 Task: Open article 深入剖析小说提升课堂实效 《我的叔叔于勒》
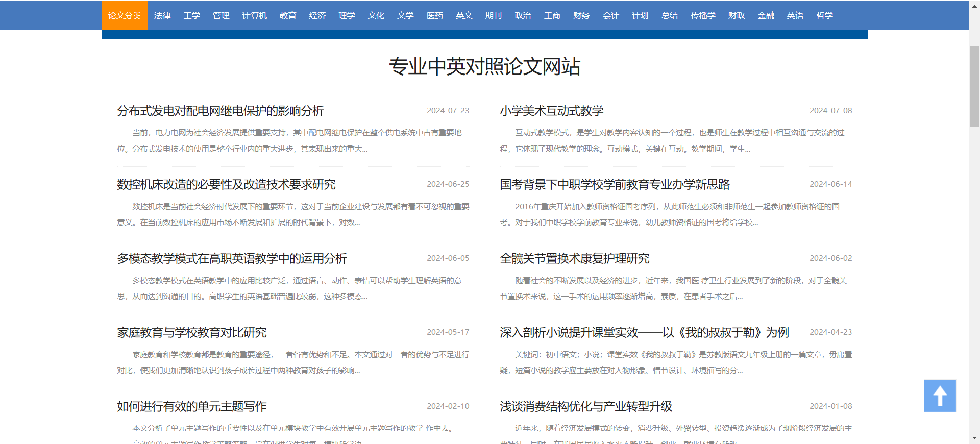point(644,332)
